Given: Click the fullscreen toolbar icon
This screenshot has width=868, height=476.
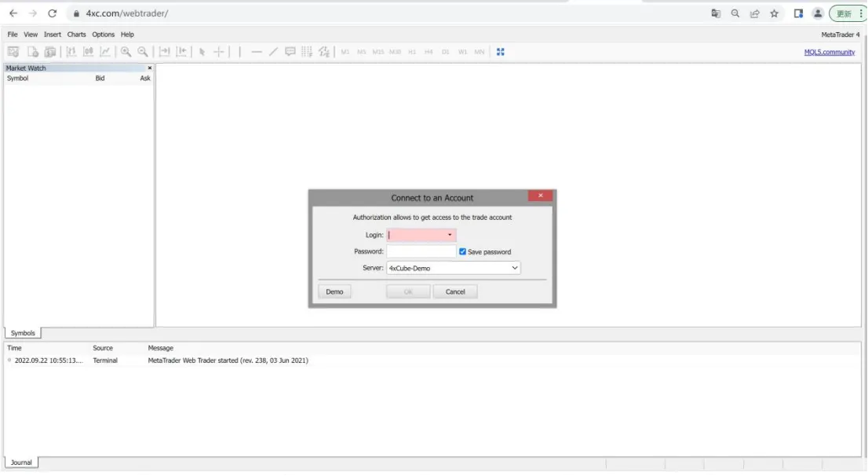Looking at the screenshot, I should pyautogui.click(x=501, y=52).
